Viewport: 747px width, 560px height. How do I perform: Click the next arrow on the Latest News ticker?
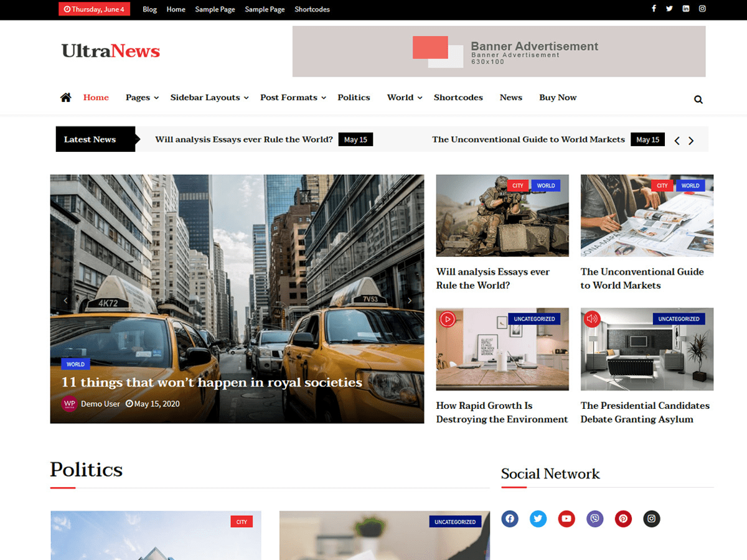(x=691, y=139)
